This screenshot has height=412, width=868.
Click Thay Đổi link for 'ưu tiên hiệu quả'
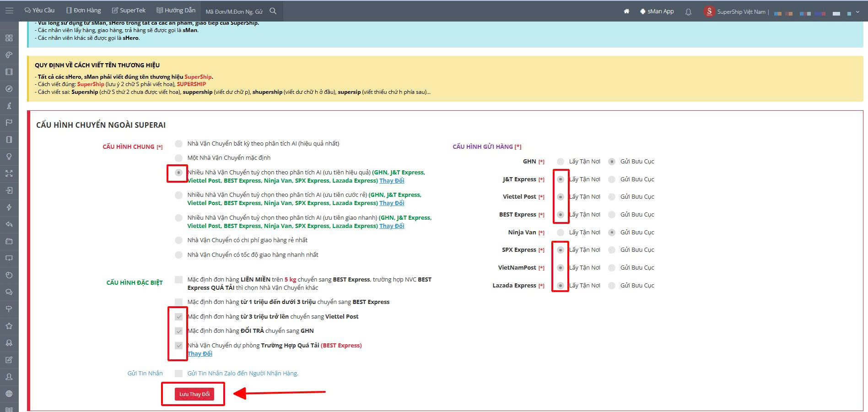pos(392,181)
